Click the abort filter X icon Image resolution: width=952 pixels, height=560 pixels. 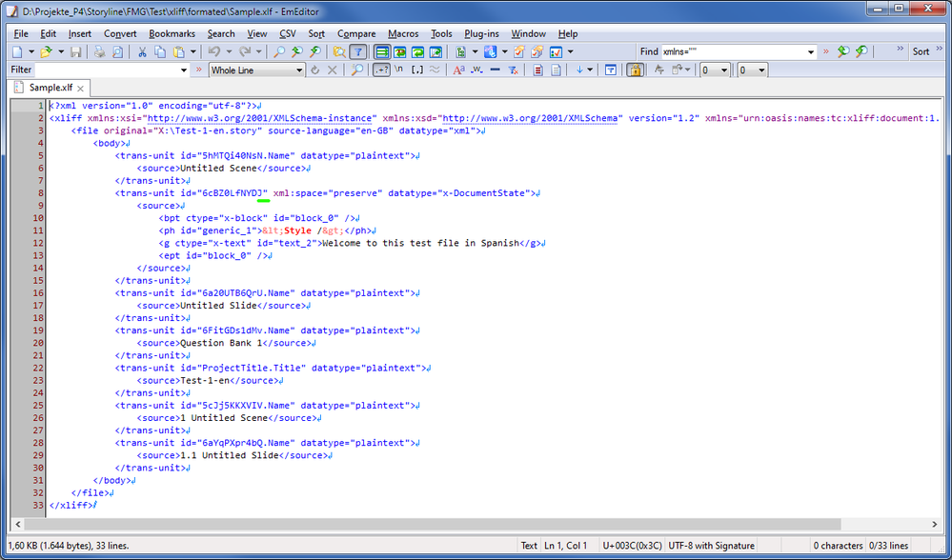click(x=333, y=70)
